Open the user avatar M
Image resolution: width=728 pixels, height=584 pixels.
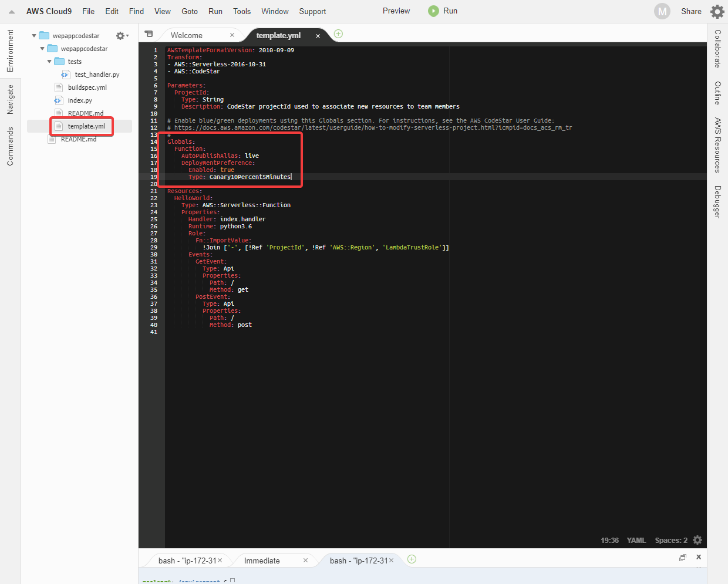(662, 11)
